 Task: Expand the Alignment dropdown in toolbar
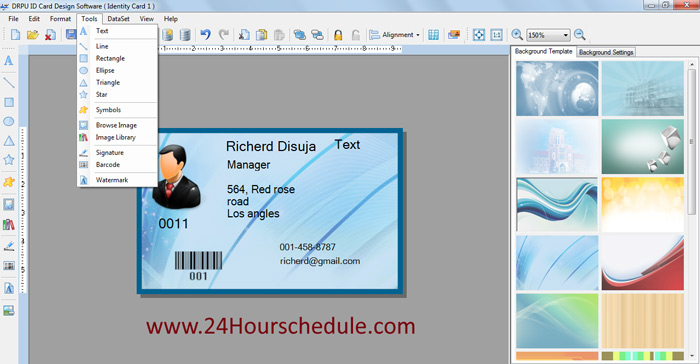tap(394, 35)
